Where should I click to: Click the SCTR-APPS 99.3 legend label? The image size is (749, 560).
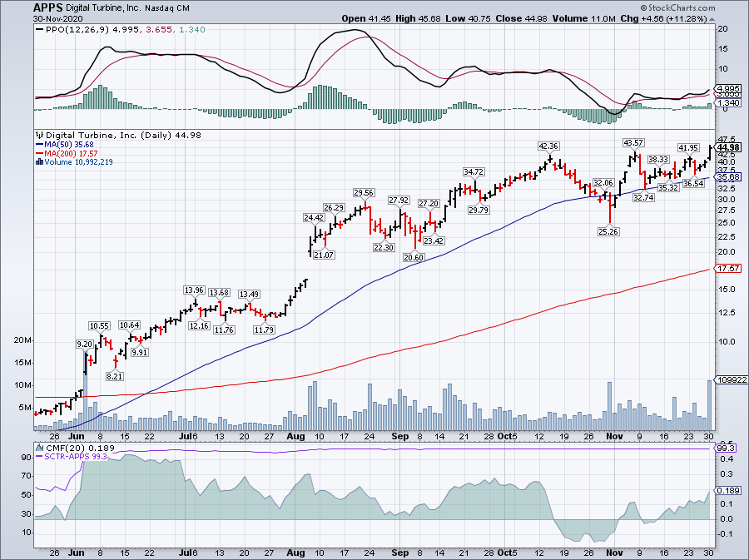[76, 456]
